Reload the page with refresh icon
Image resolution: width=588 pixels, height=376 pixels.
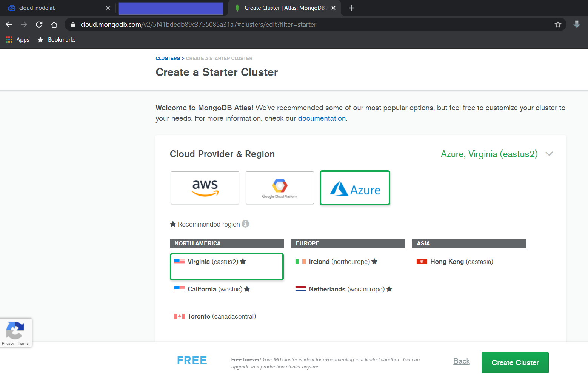[x=39, y=25]
